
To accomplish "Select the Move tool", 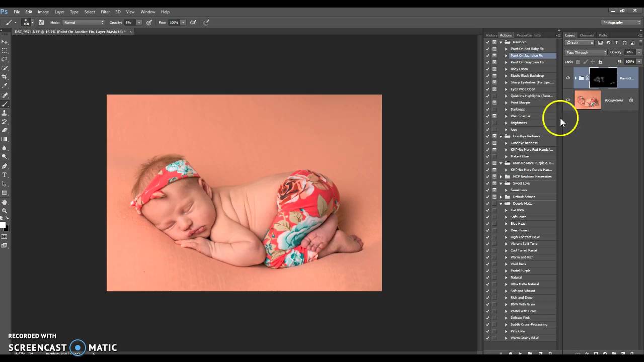I will coord(5,42).
